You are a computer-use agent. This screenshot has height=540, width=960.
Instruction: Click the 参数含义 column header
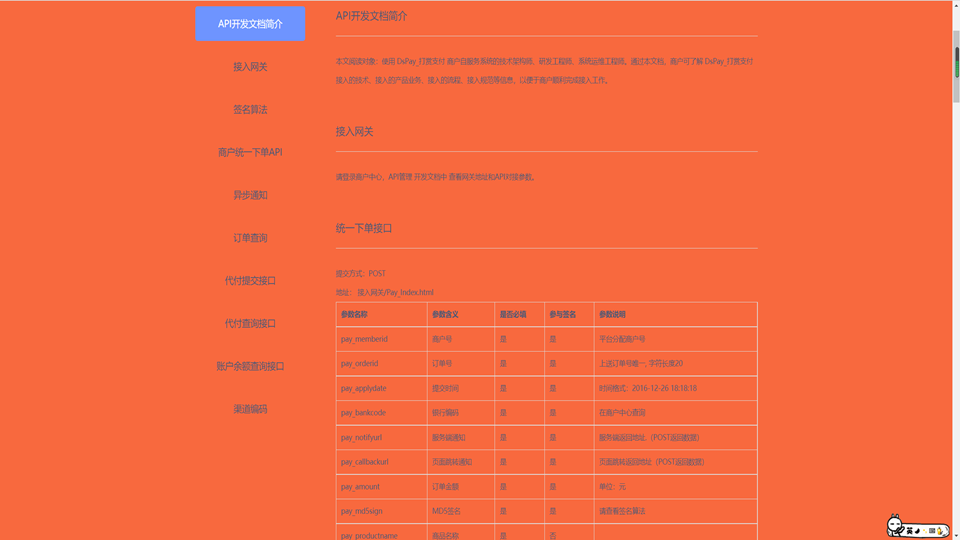(460, 314)
